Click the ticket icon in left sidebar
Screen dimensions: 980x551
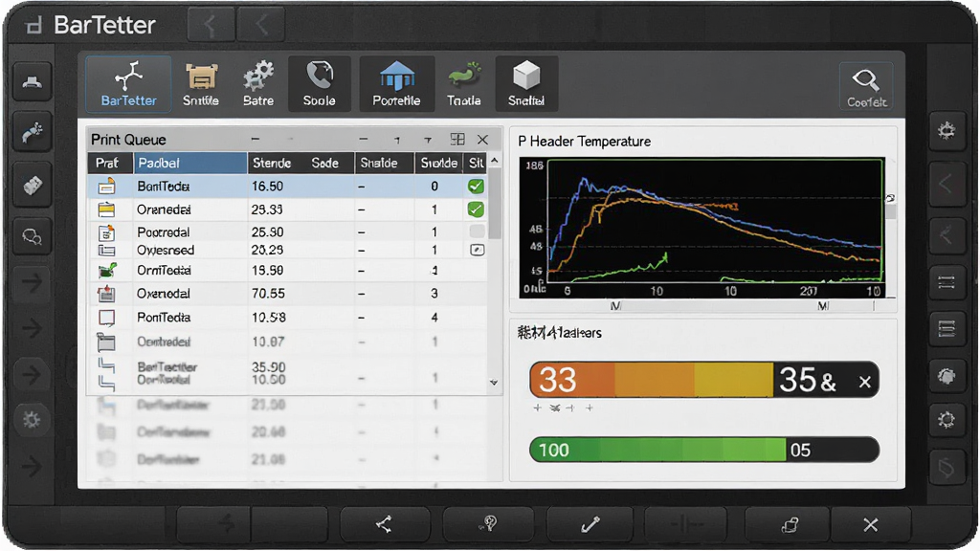tap(33, 186)
